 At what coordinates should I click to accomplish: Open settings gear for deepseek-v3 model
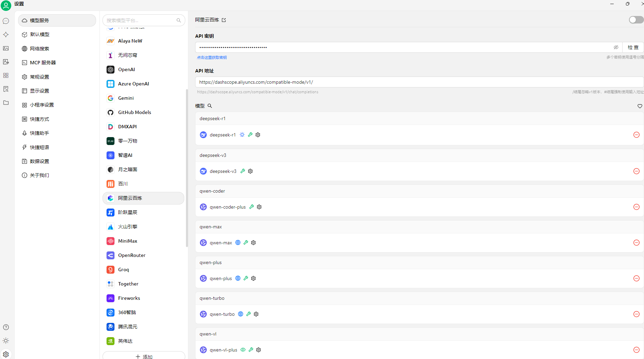pos(250,171)
